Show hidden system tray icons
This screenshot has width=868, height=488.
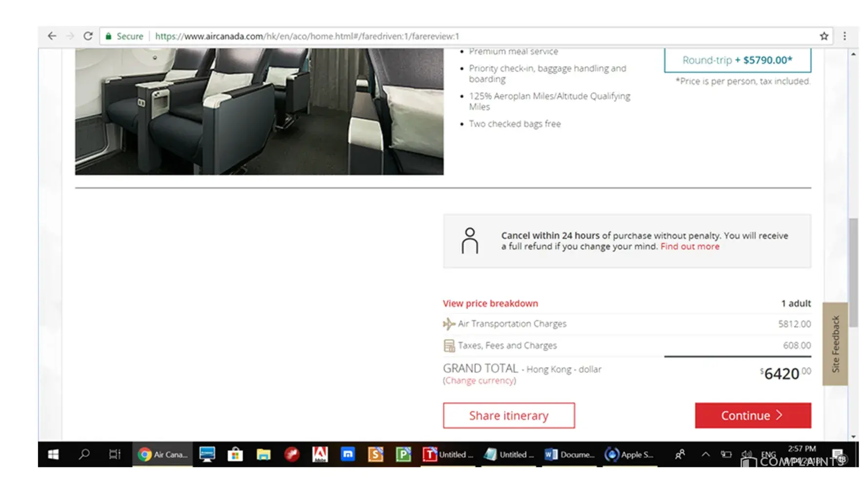[x=705, y=454]
